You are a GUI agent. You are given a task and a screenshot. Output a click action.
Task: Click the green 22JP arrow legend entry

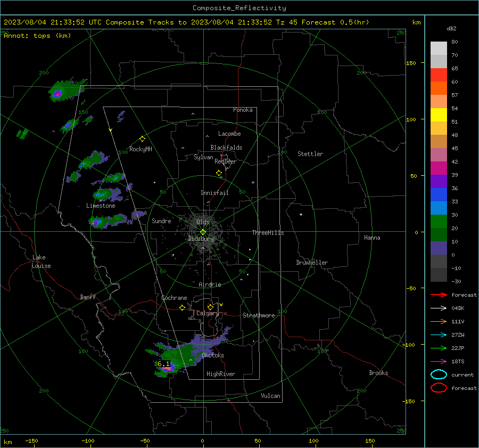[439, 348]
